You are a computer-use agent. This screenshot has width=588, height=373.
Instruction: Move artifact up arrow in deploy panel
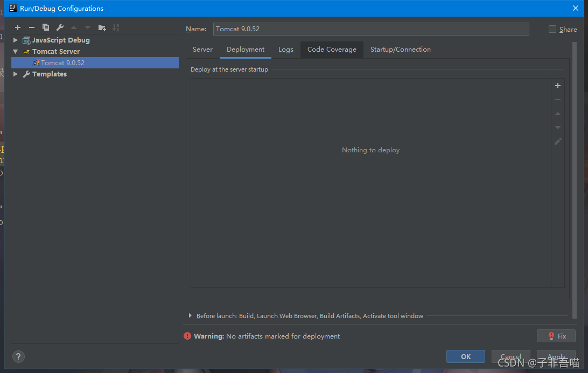(x=558, y=114)
